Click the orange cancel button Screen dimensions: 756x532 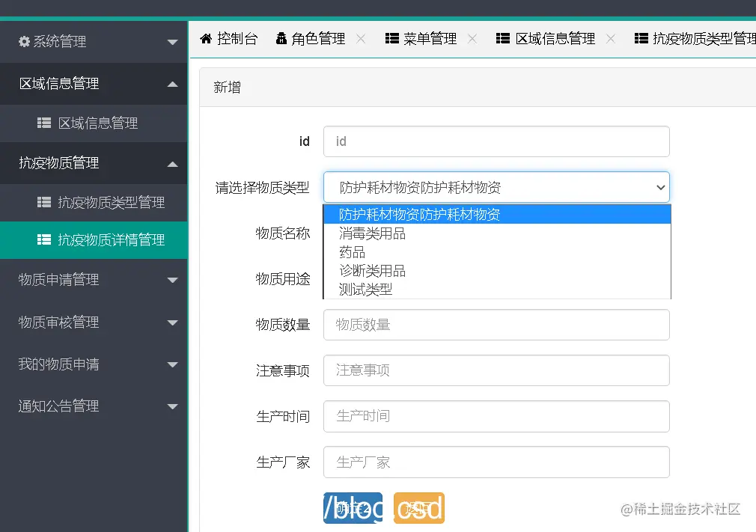tap(419, 508)
